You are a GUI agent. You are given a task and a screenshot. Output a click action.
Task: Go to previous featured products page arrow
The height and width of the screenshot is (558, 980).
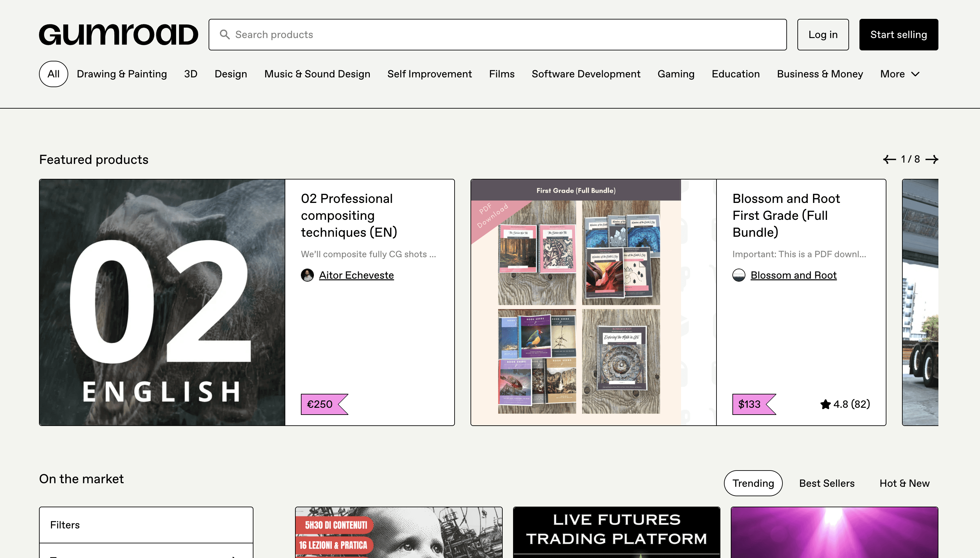pos(889,159)
